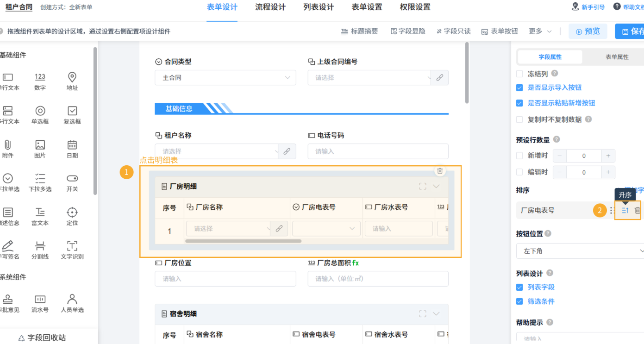Image resolution: width=644 pixels, height=344 pixels.
Task: Decrease 编辑时 preset row count
Action: pyautogui.click(x=560, y=172)
